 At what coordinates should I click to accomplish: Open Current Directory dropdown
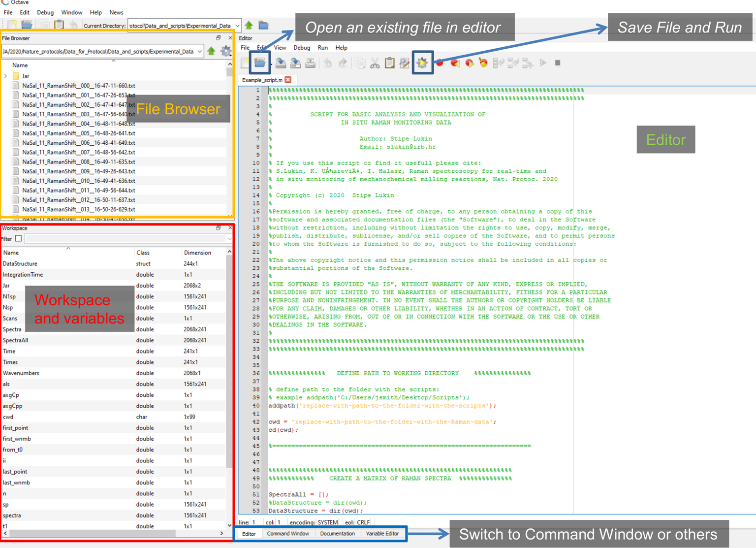(x=237, y=25)
